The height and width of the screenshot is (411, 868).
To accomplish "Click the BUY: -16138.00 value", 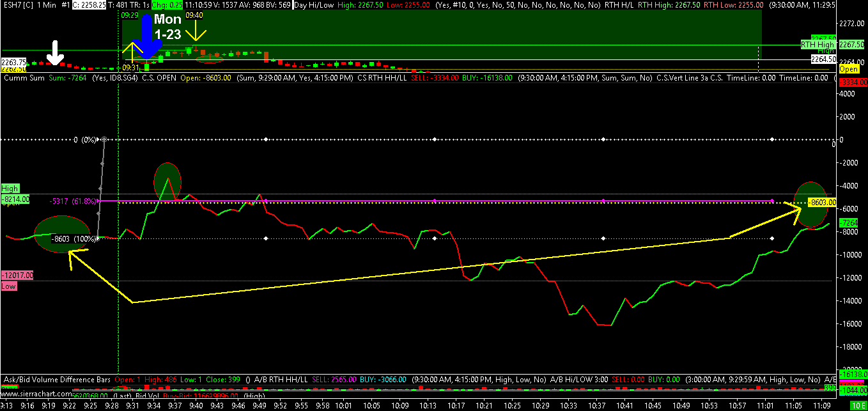I will [x=488, y=78].
